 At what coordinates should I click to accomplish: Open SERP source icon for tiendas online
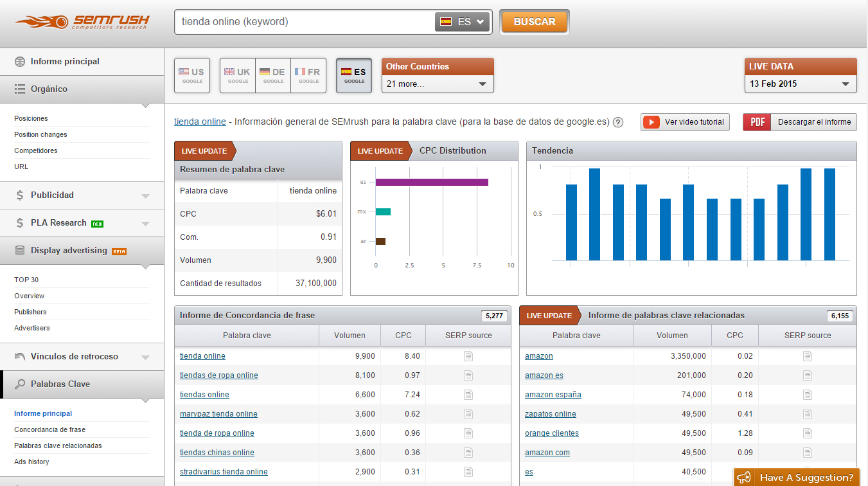[x=468, y=395]
